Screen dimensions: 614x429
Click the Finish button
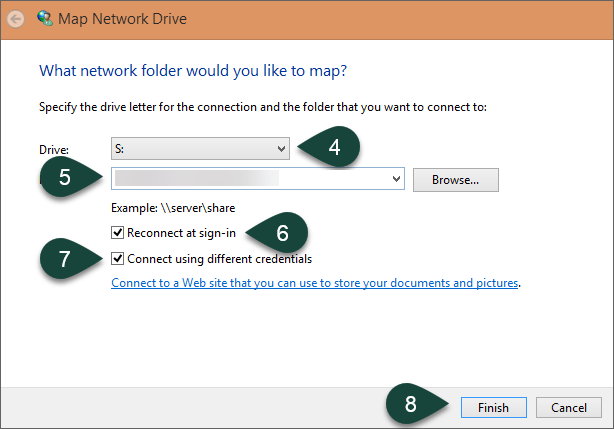point(492,407)
